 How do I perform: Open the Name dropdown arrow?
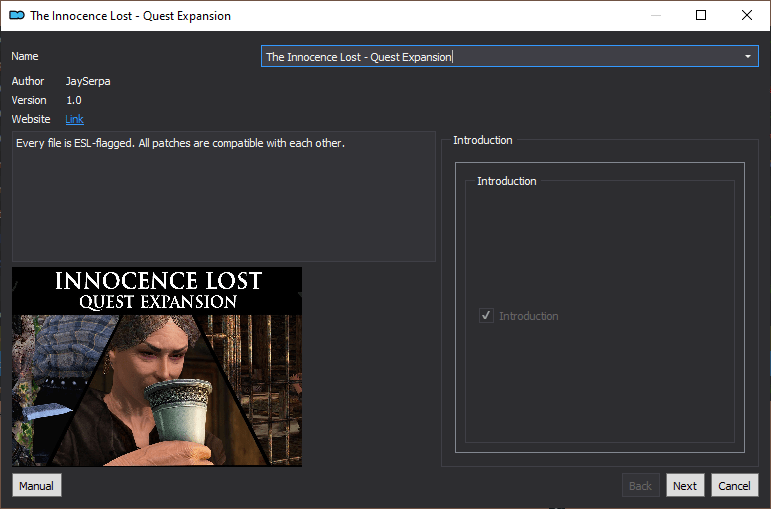pyautogui.click(x=747, y=57)
